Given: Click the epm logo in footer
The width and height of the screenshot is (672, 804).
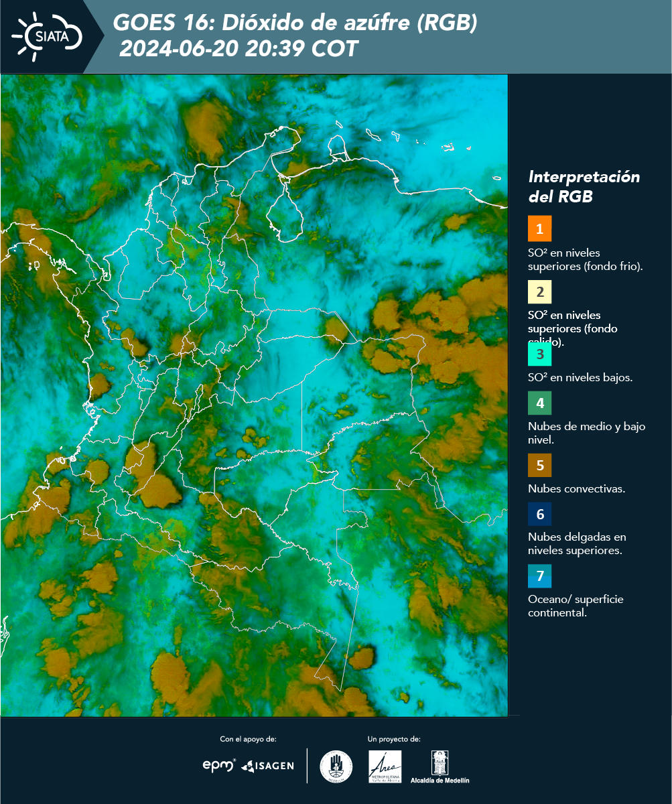Looking at the screenshot, I should tap(219, 765).
